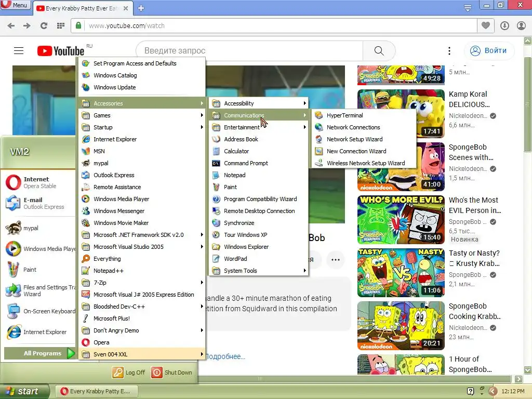Open pinned E-mail Outlook Express item
Viewport: 532px width, 399px height.
pyautogui.click(x=39, y=203)
